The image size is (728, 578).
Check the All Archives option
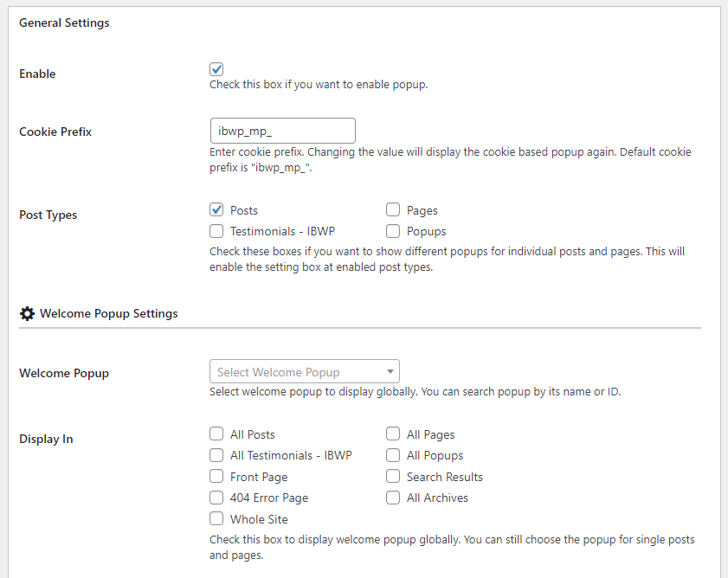(x=393, y=498)
